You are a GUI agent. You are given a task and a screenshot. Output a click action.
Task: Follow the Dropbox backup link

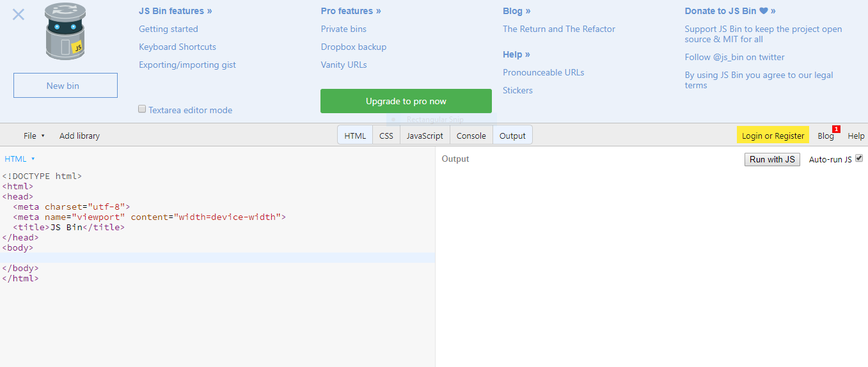(354, 47)
